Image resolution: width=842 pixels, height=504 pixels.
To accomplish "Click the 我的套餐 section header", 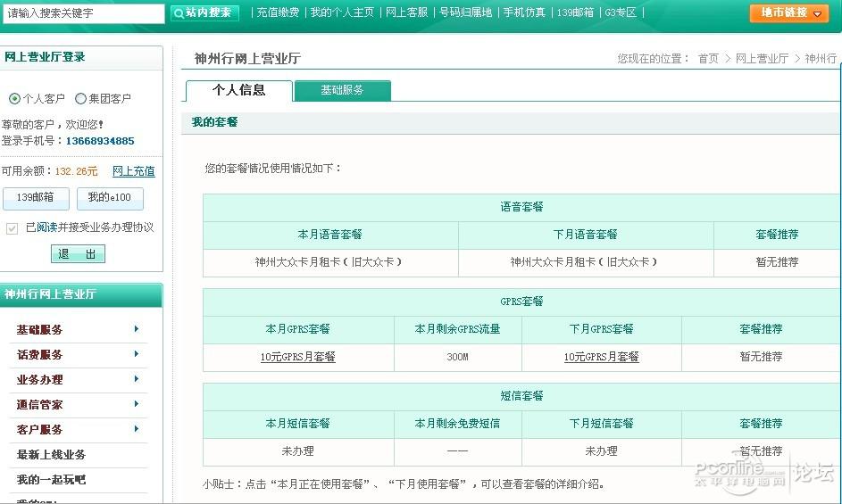I will [215, 122].
